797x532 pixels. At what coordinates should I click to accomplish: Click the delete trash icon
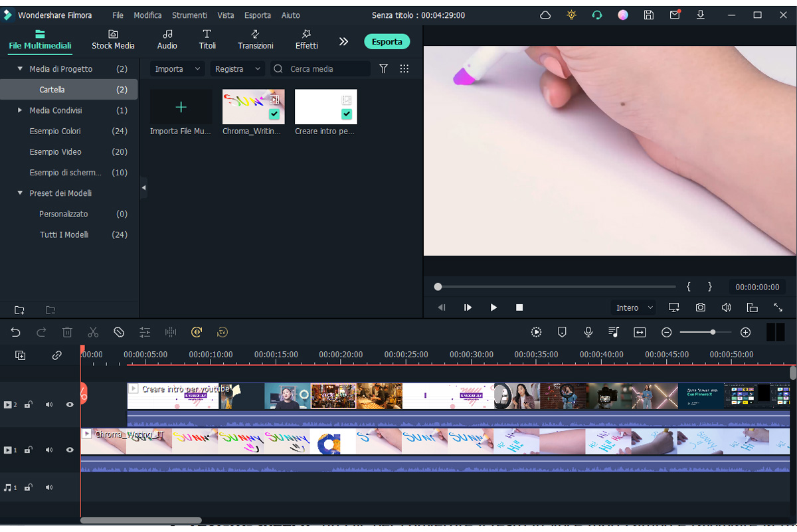pyautogui.click(x=67, y=332)
